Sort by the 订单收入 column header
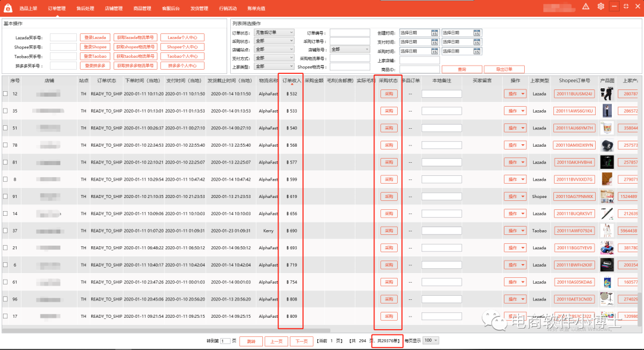The height and width of the screenshot is (350, 644). pos(292,81)
